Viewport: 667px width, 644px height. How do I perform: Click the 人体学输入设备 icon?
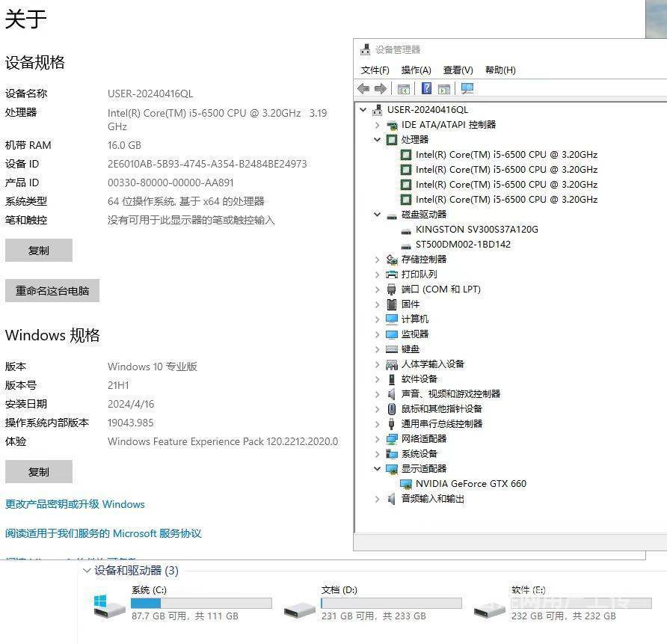[x=392, y=364]
